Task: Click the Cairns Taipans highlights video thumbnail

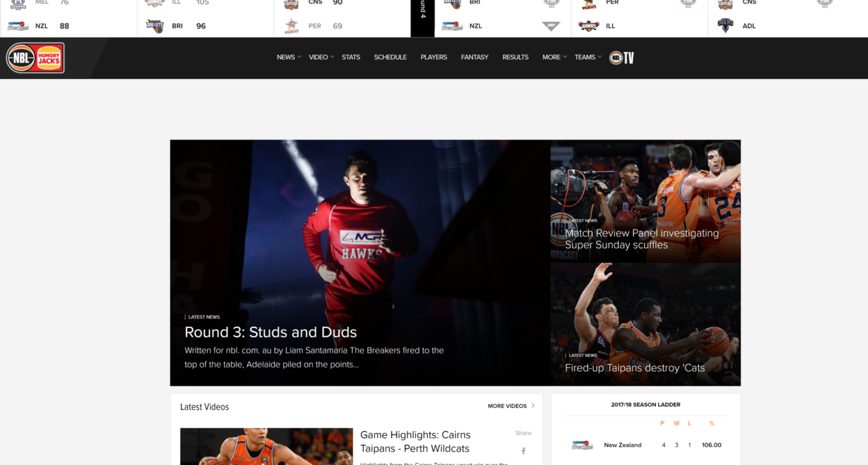Action: 267,446
